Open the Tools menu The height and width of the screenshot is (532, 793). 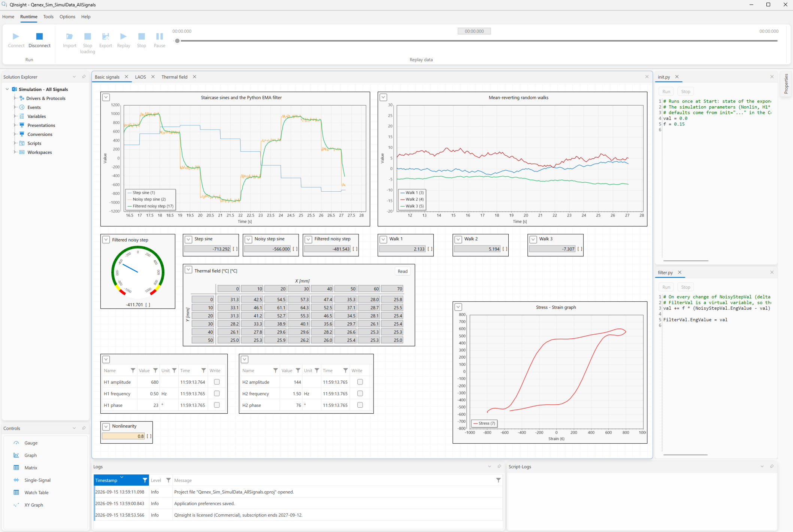(48, 16)
